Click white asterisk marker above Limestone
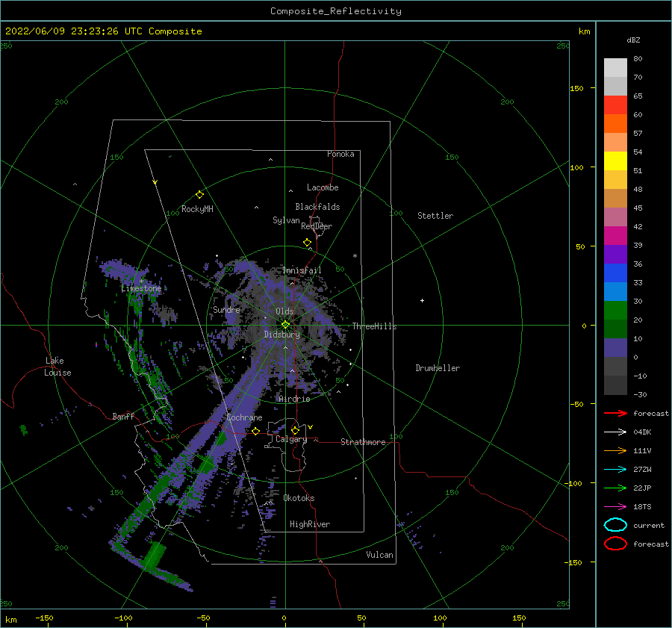The height and width of the screenshot is (628, 672). 141,282
